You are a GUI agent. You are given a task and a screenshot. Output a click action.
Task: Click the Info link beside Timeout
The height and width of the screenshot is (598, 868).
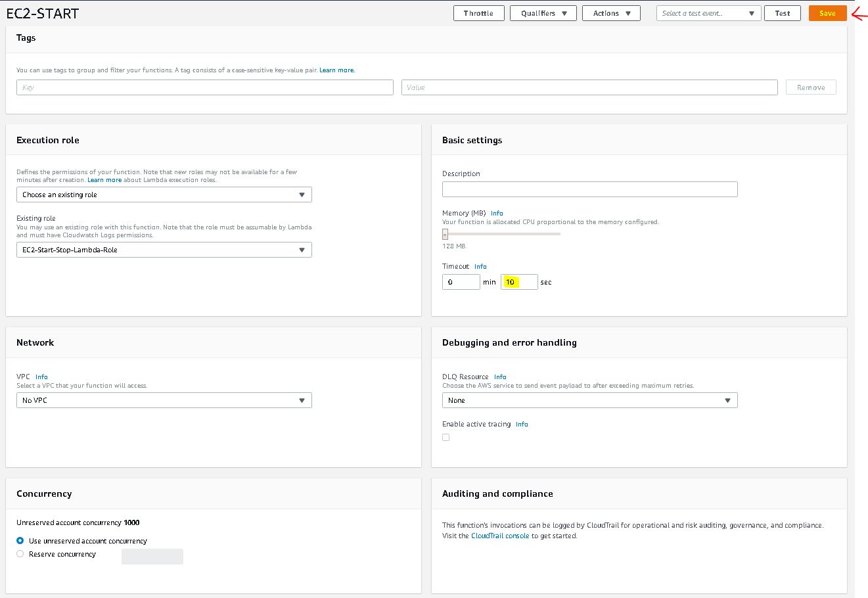coord(480,266)
